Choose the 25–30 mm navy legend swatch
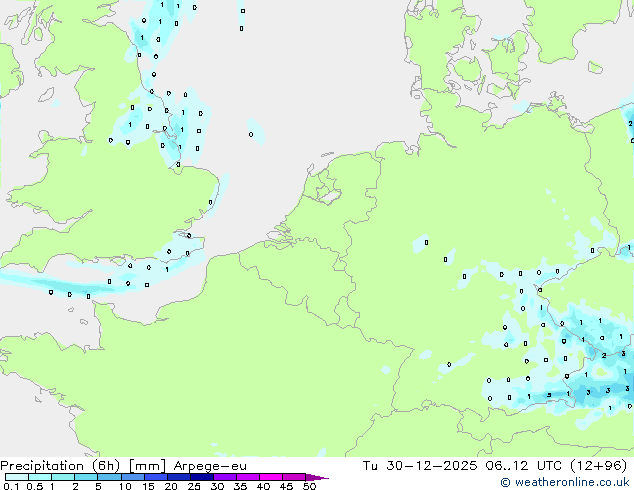The width and height of the screenshot is (634, 490). coord(201,477)
